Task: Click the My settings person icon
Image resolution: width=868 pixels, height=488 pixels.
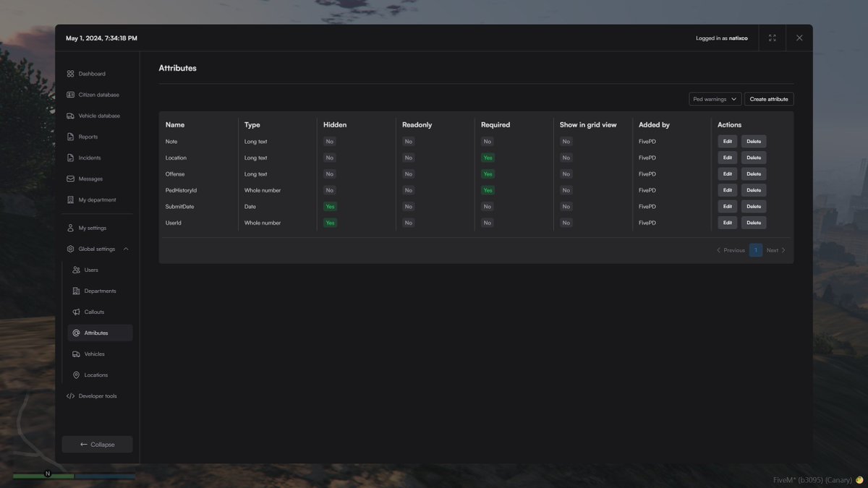Action: click(x=70, y=228)
